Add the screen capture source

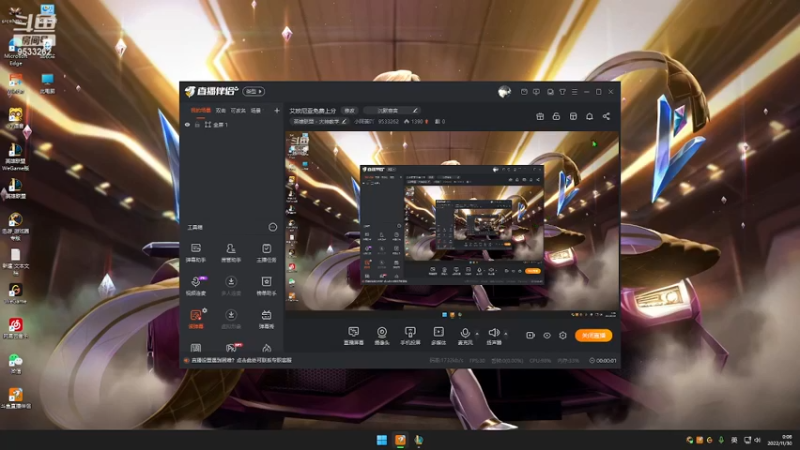click(x=354, y=336)
